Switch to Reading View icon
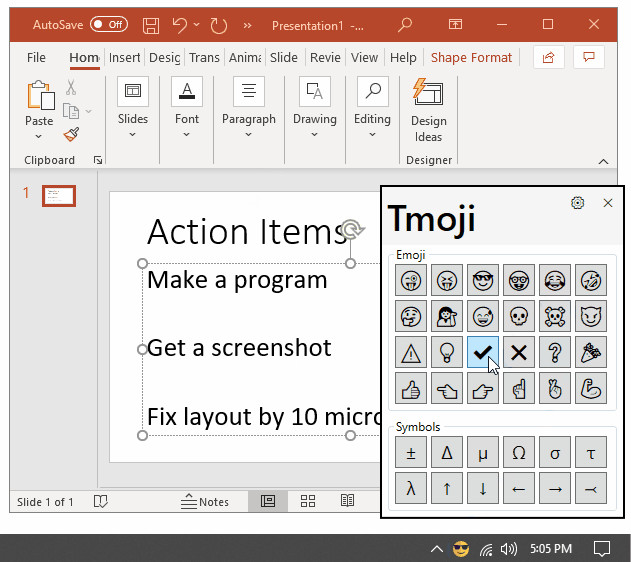631x562 pixels. tap(347, 501)
